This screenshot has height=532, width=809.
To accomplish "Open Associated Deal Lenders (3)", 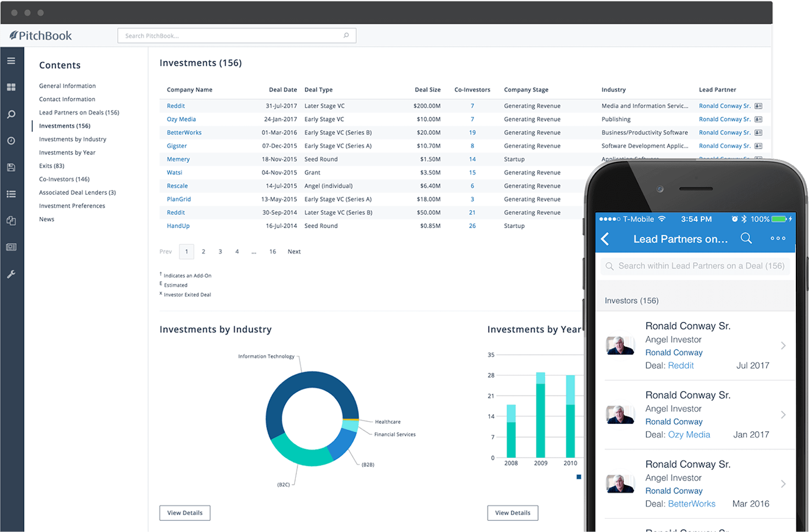I will pos(77,193).
